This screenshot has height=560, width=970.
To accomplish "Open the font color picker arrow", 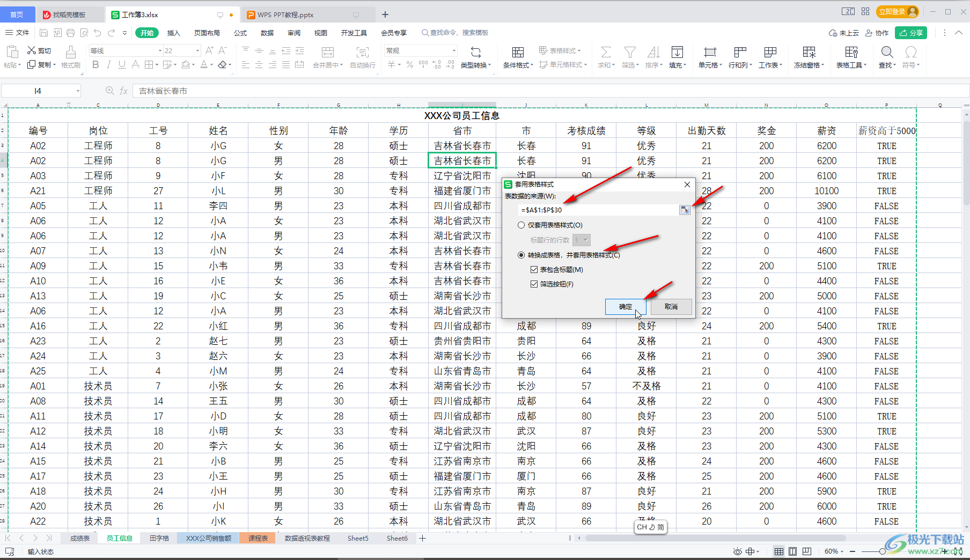I will coord(211,65).
